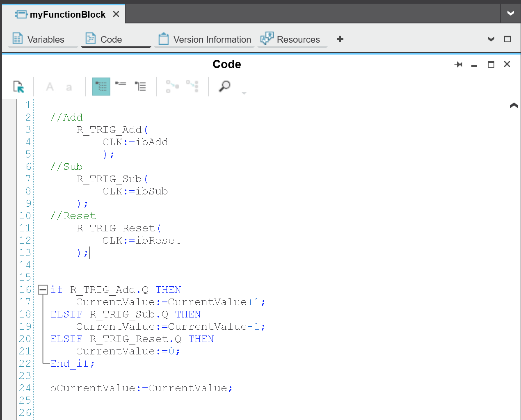Click the select/pick cursor toolbar icon
The width and height of the screenshot is (521, 420).
[x=19, y=87]
